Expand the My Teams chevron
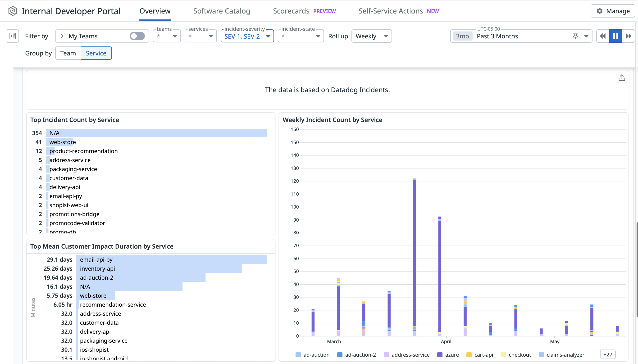The image size is (638, 364). [x=62, y=36]
